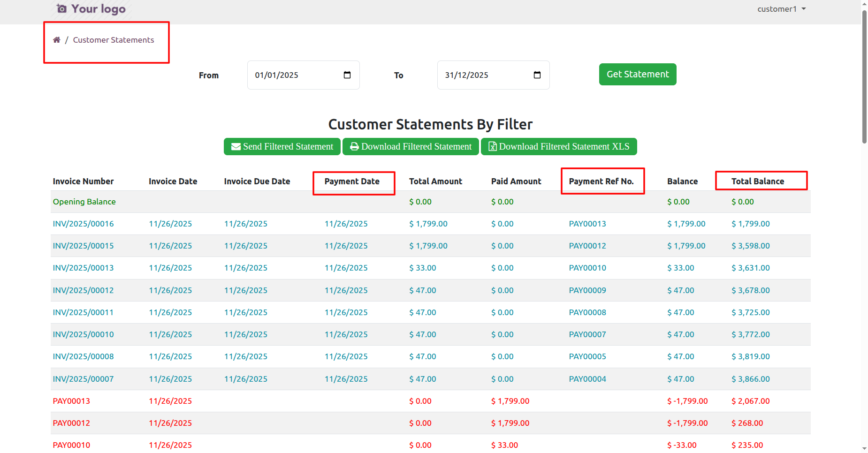868x453 pixels.
Task: Download the Filtered Statement XLS file
Action: [559, 146]
